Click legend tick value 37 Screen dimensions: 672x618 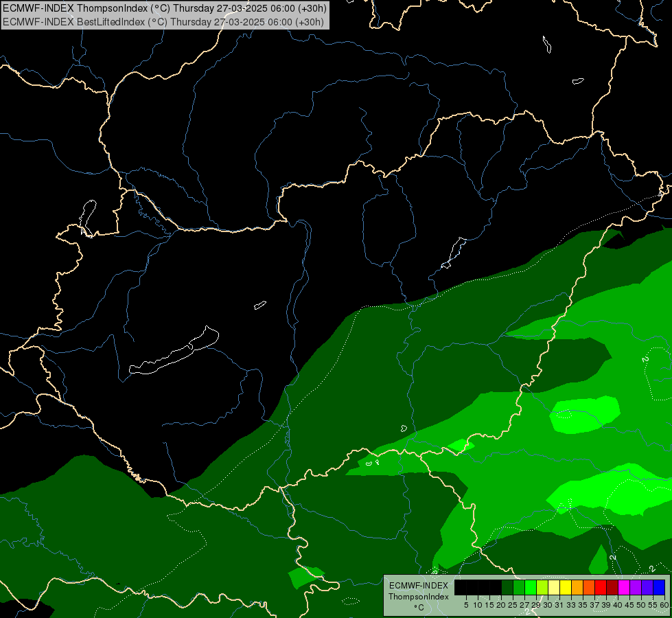tap(594, 605)
